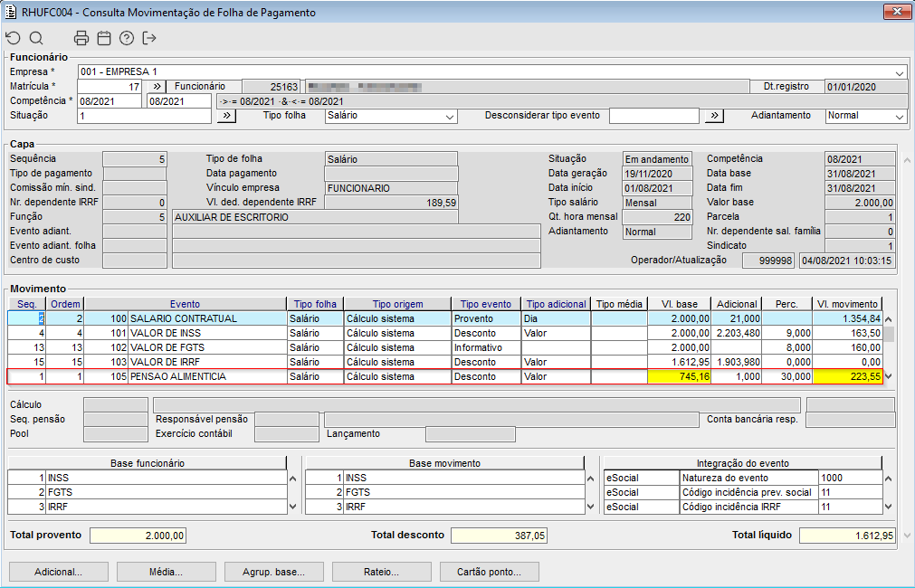The height and width of the screenshot is (588, 915).
Task: Click the exit arrow icon in toolbar
Action: point(149,38)
